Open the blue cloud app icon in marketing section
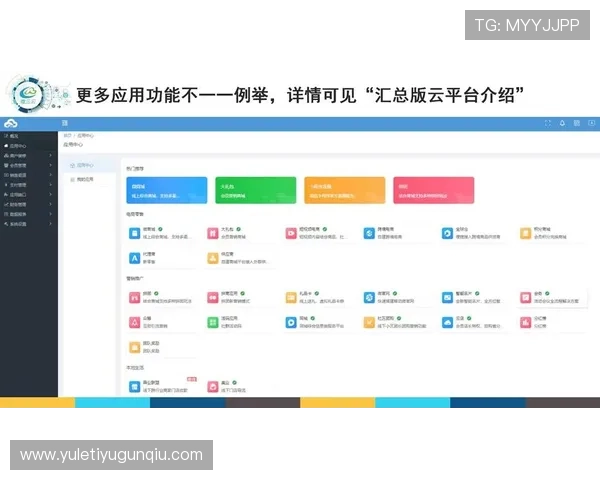Screen dimensions: 600x480 pyautogui.click(x=447, y=322)
